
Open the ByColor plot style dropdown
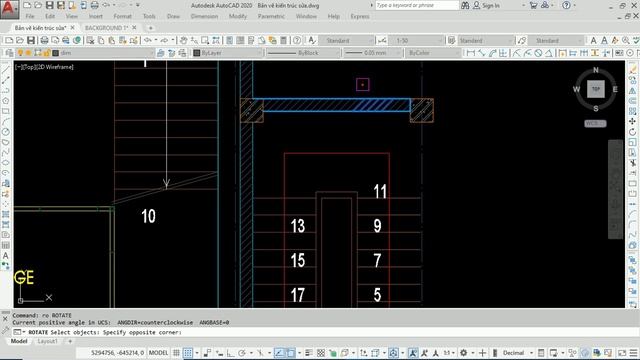click(432, 53)
